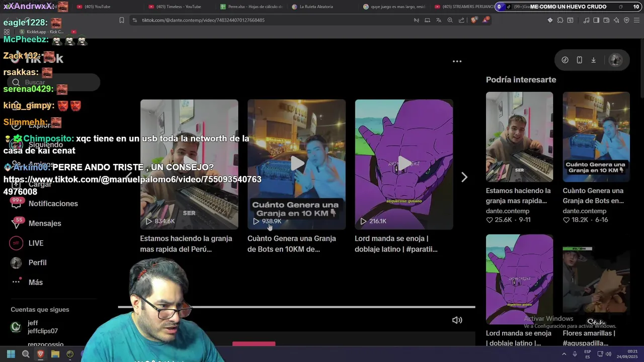Viewport: 644px width, 362px height.
Task: Switch ESP ES keyboard language indicator
Action: coord(587,354)
